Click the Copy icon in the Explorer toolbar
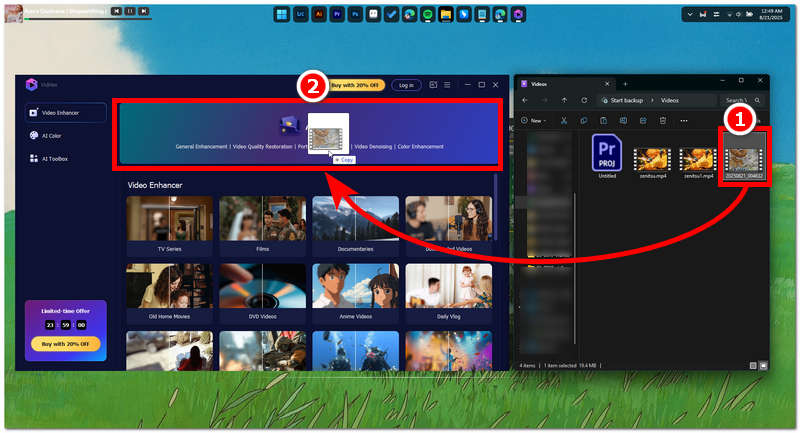The height and width of the screenshot is (433, 800). (x=584, y=121)
